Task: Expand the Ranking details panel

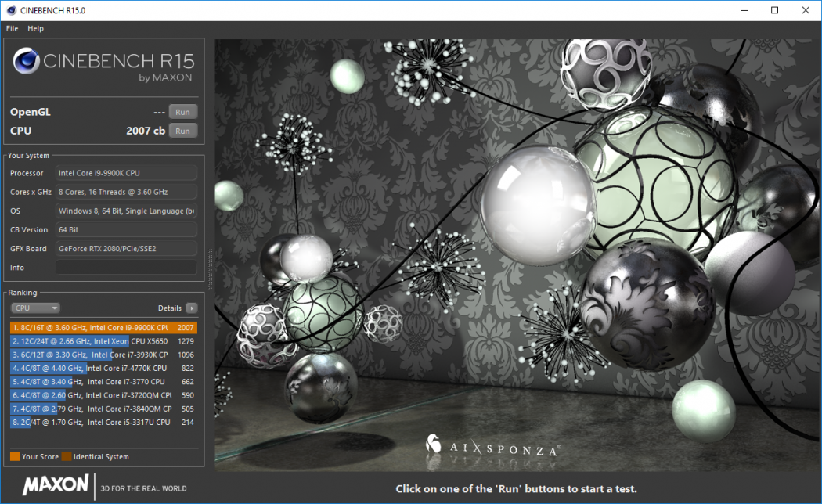Action: point(190,308)
